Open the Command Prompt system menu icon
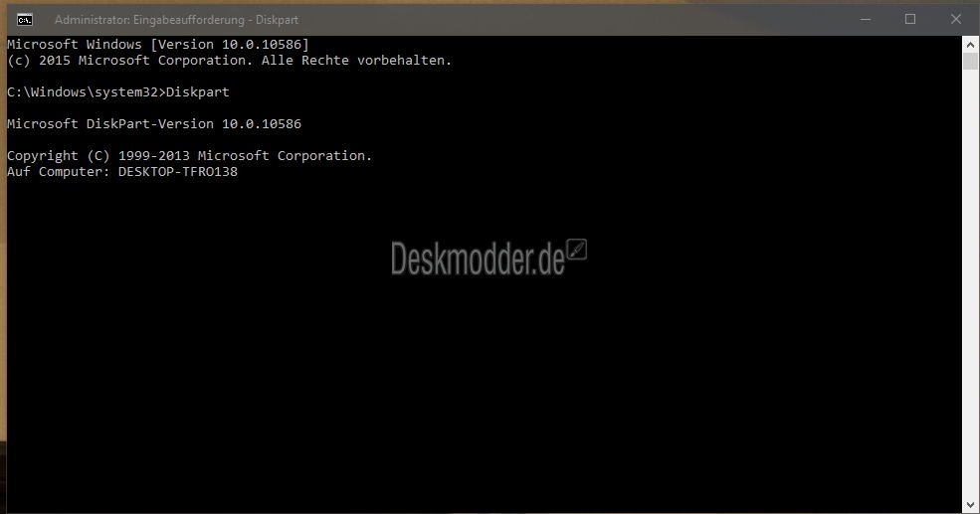Image resolution: width=980 pixels, height=514 pixels. (25, 19)
